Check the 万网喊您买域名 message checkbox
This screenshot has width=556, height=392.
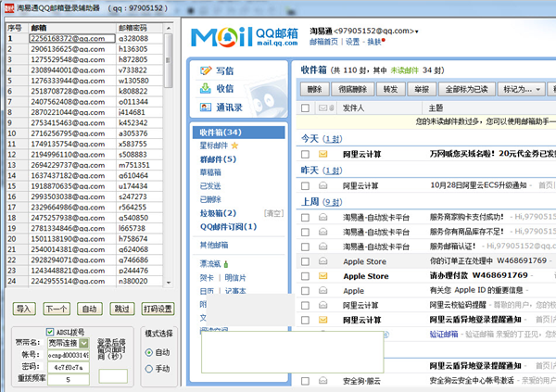pyautogui.click(x=305, y=155)
